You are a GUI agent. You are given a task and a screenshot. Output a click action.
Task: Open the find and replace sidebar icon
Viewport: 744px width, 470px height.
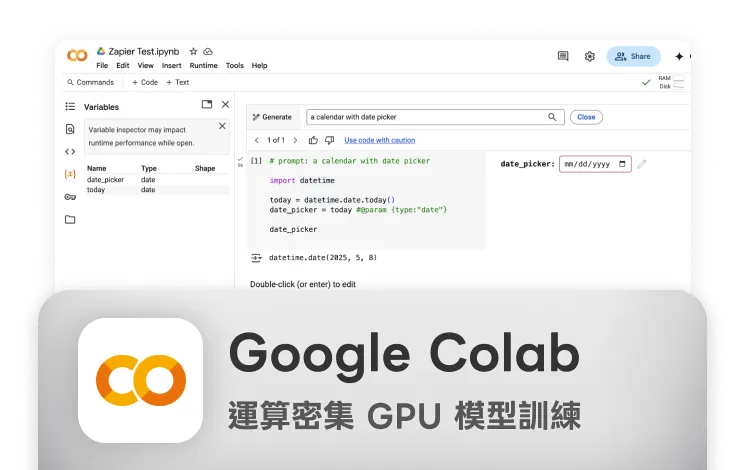pyautogui.click(x=70, y=129)
